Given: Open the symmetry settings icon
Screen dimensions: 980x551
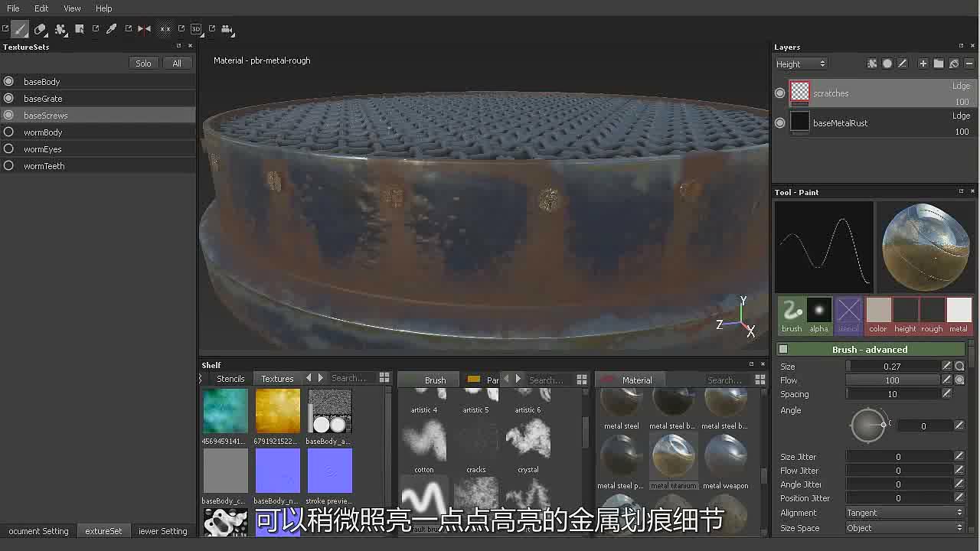Looking at the screenshot, I should tap(165, 29).
